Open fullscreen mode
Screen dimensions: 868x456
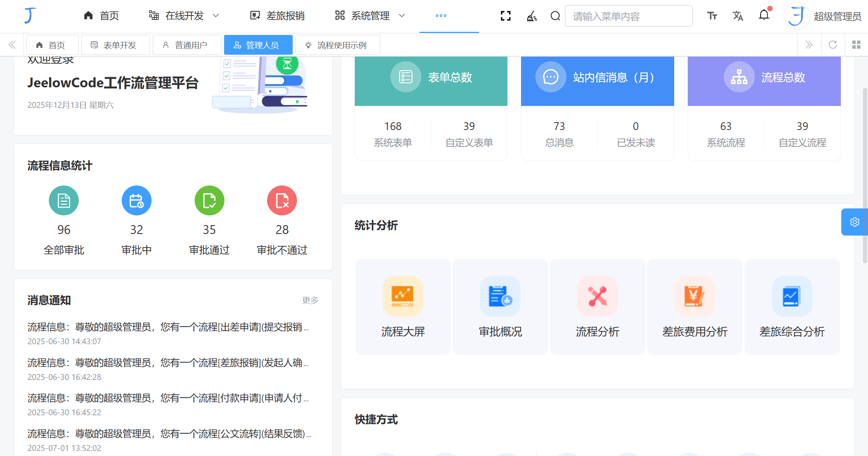click(505, 16)
